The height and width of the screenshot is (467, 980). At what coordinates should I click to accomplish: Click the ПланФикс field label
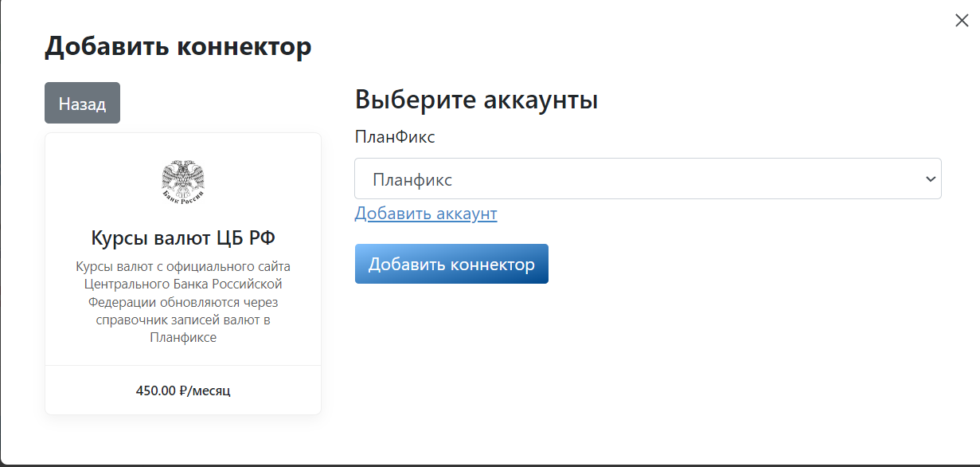(395, 137)
